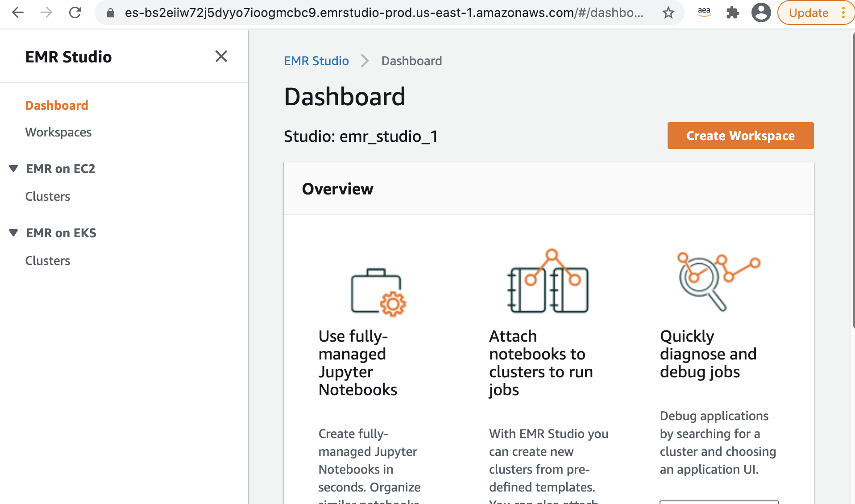Click the 'Overview' panel heading
The width and height of the screenshot is (855, 504).
tap(338, 189)
